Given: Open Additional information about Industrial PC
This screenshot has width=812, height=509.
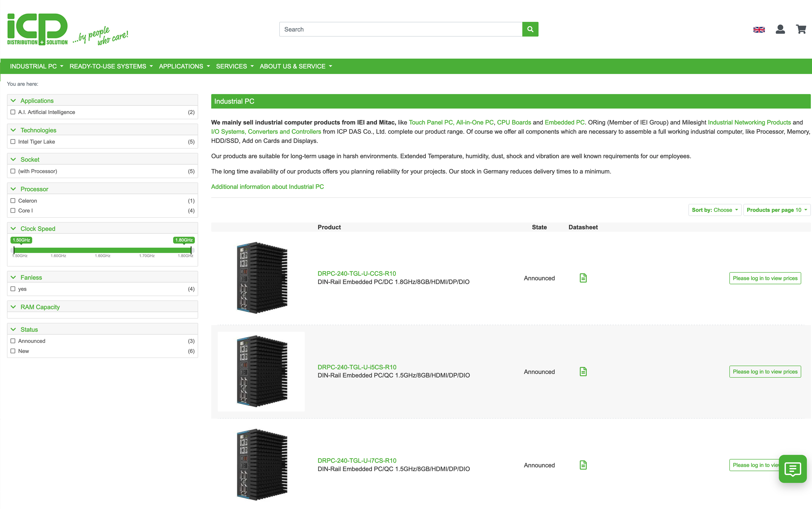Looking at the screenshot, I should tap(267, 187).
